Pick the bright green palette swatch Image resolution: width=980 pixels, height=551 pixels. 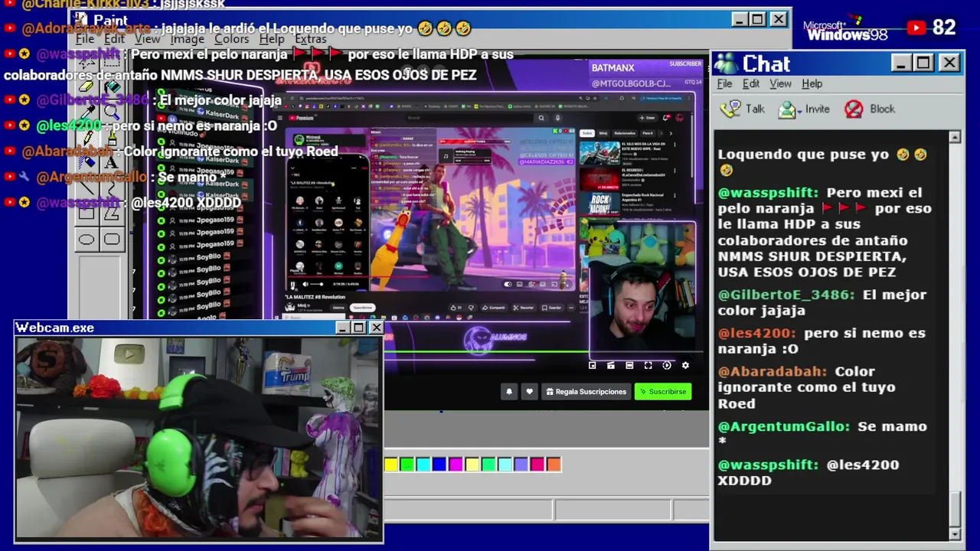point(407,464)
